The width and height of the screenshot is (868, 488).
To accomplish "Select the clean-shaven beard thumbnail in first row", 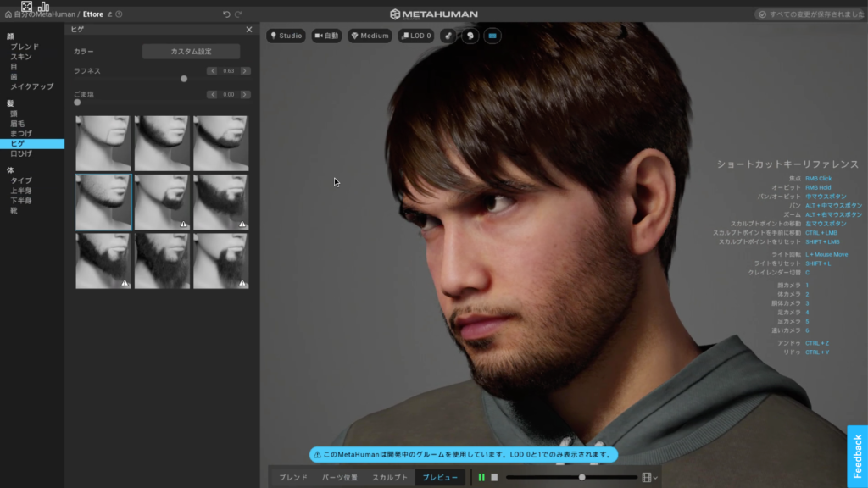I will (103, 143).
